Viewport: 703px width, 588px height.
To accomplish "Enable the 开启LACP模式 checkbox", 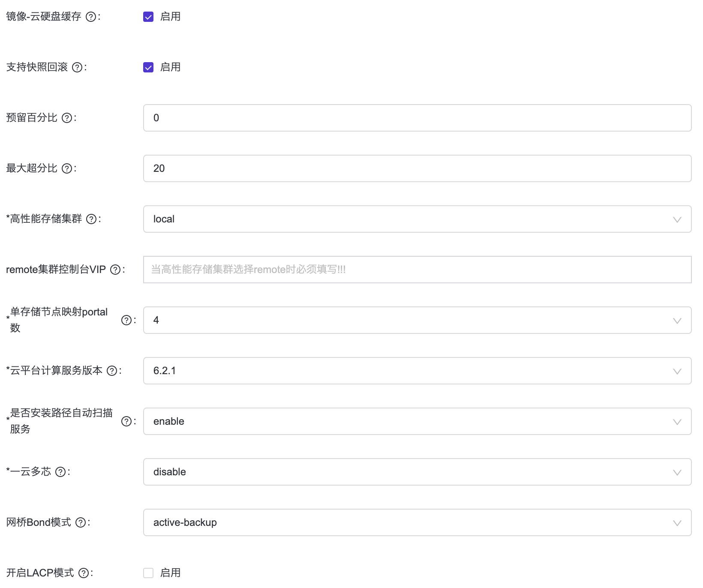I will (148, 573).
